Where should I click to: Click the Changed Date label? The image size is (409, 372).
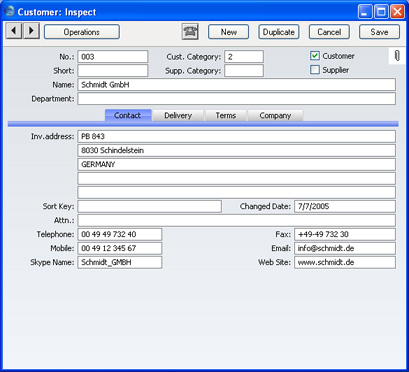[x=265, y=206]
